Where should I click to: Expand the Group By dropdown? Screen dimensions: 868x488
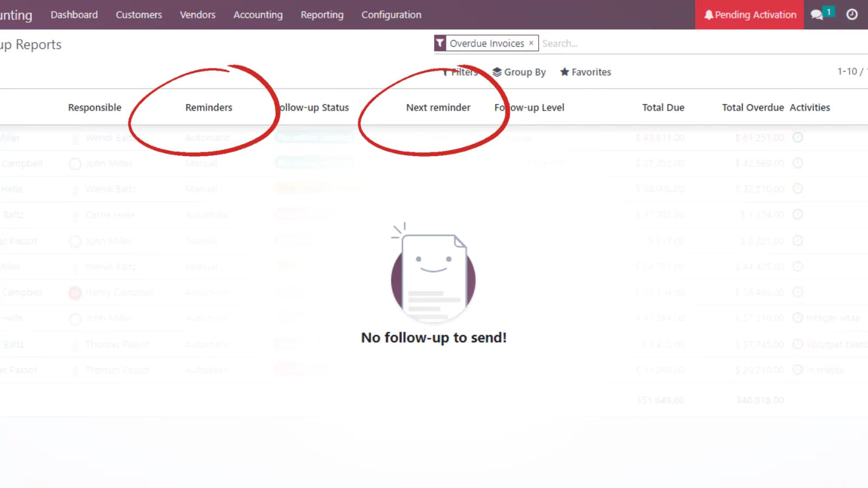[519, 72]
